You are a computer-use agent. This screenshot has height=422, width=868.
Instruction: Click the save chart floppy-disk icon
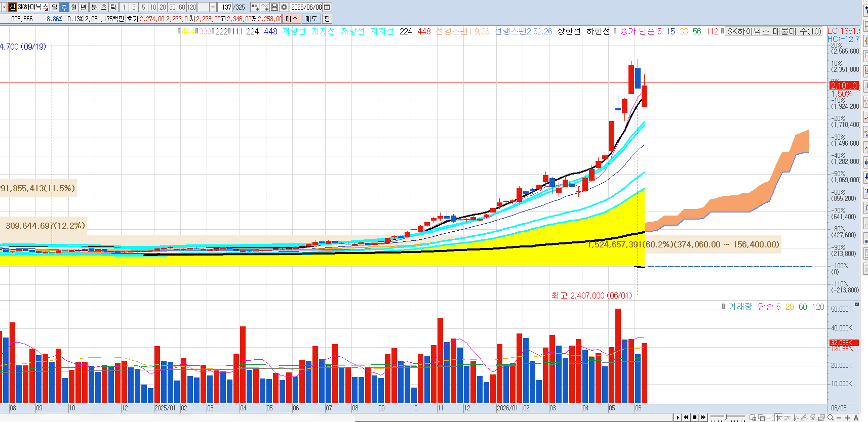(x=274, y=7)
